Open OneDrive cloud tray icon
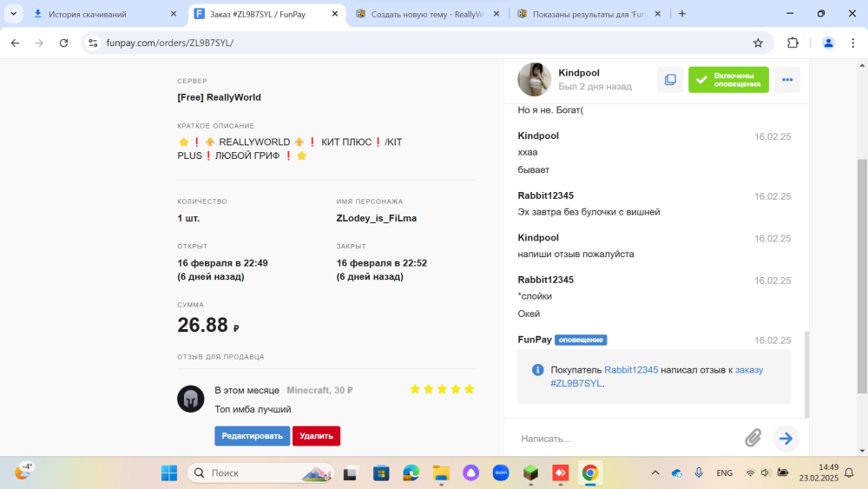 [677, 473]
